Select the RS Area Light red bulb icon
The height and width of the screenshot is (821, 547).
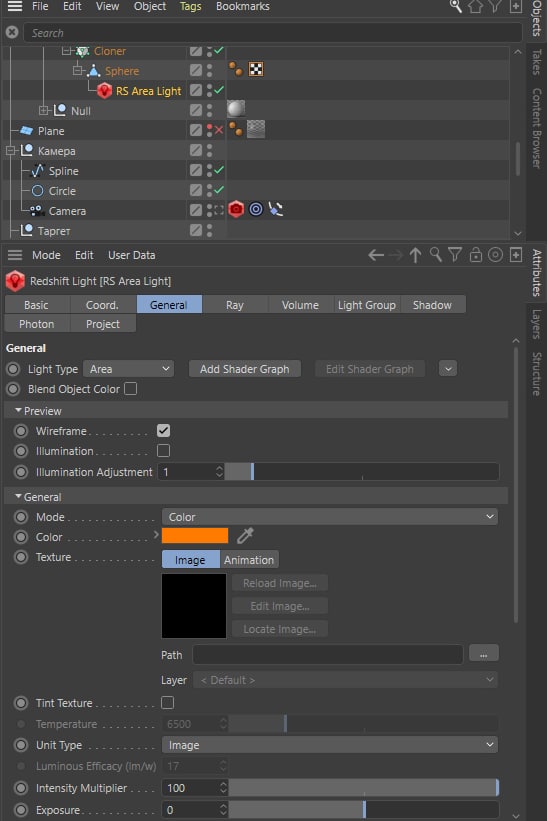(104, 91)
